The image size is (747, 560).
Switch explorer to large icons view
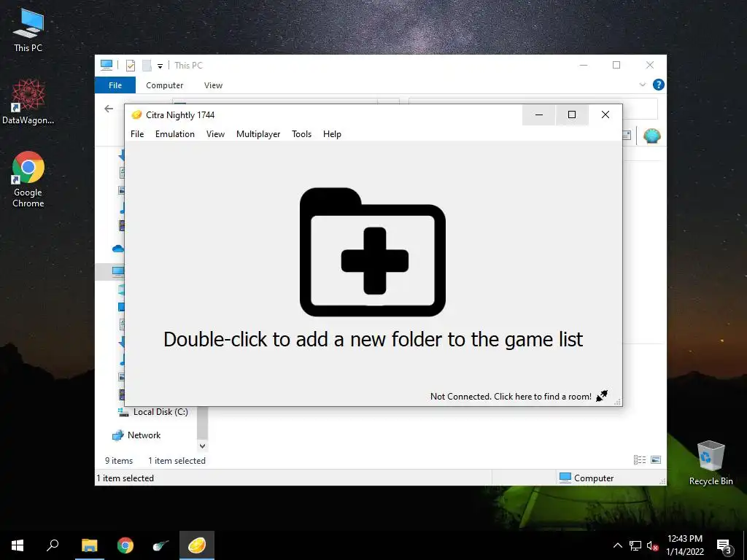click(x=656, y=459)
